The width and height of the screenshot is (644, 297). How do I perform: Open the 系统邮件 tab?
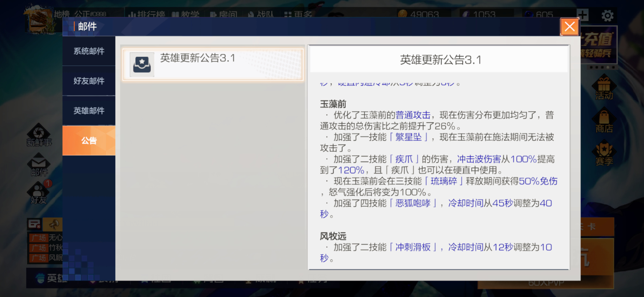pyautogui.click(x=89, y=51)
